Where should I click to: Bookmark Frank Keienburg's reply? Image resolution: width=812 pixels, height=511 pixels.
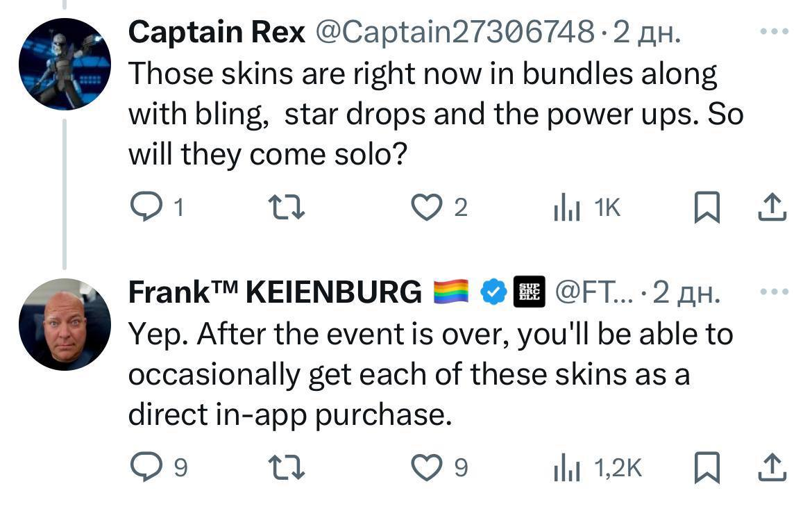[705, 469]
